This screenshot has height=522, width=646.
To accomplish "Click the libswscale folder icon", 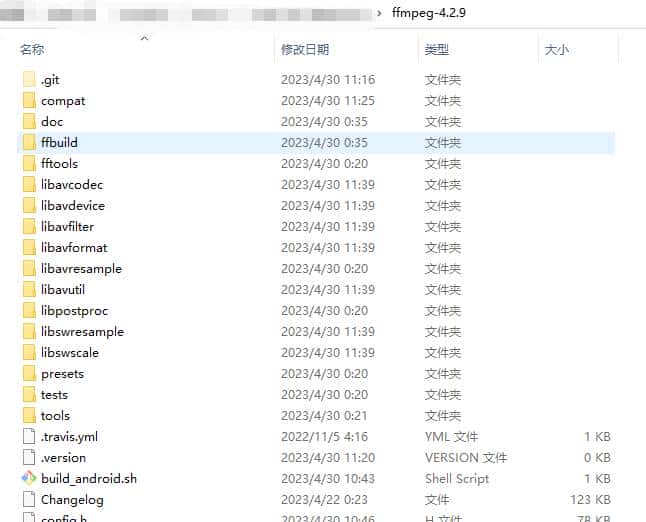I will (29, 353).
